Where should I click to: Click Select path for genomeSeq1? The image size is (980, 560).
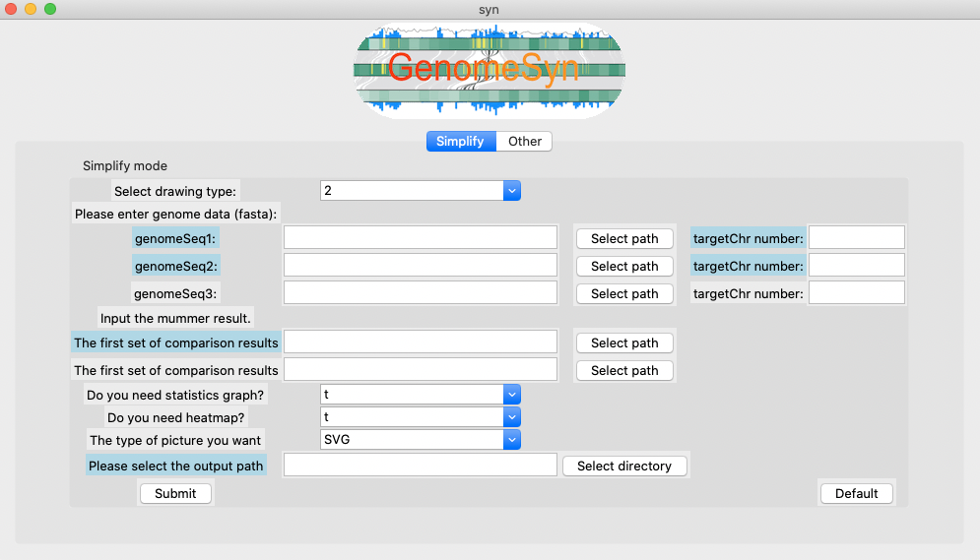click(624, 238)
